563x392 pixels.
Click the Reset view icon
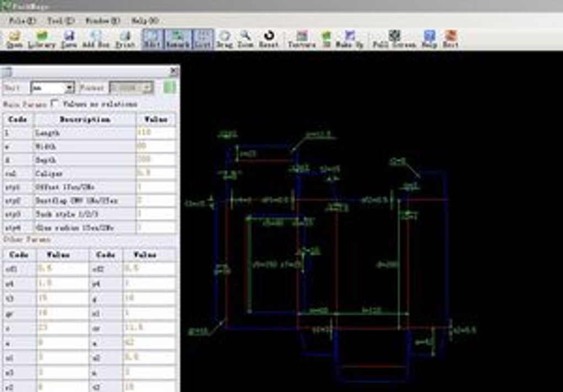point(269,39)
